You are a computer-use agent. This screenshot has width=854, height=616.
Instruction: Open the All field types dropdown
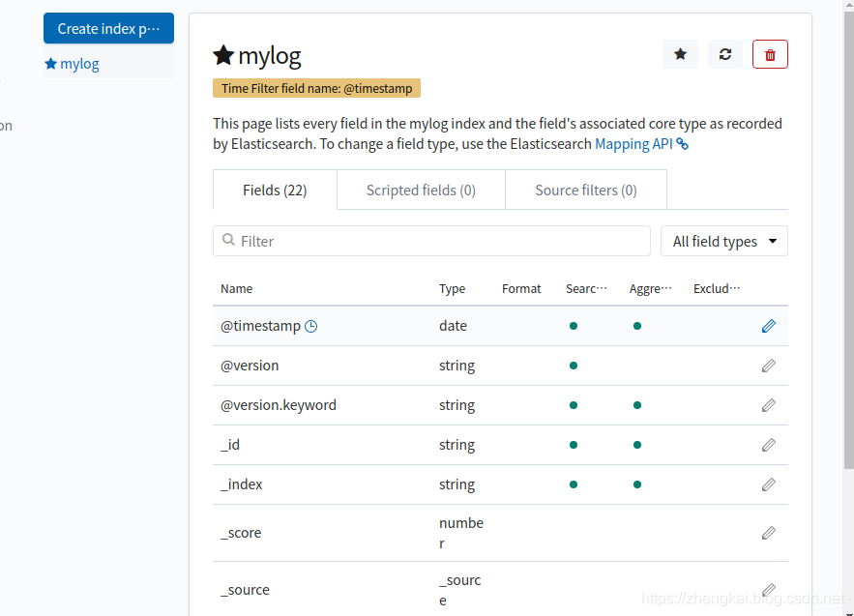click(723, 241)
